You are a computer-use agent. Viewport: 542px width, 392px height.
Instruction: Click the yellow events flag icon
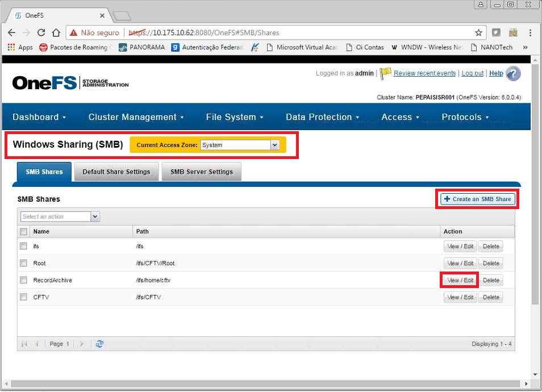pos(385,73)
